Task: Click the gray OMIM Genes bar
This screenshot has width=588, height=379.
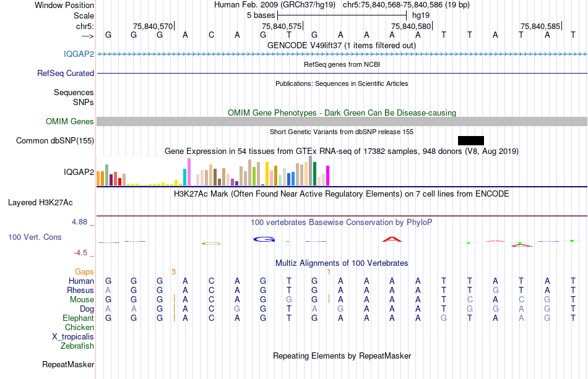Action: pos(342,121)
